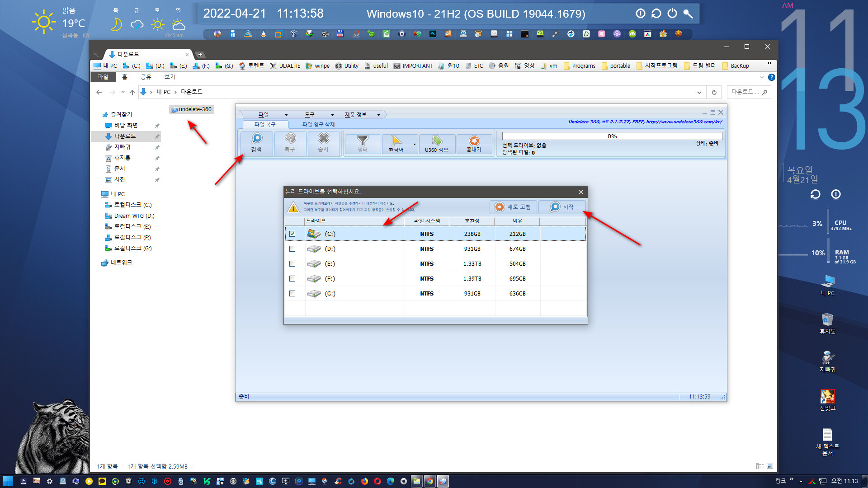Viewport: 868px width, 488px height.
Task: Click the taskbar clock 오전 11:13
Action: click(844, 481)
